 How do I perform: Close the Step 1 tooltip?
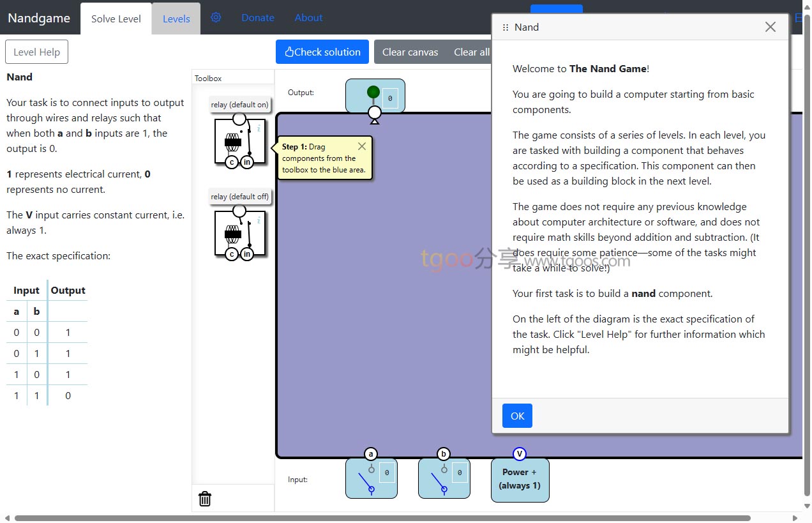pos(362,146)
